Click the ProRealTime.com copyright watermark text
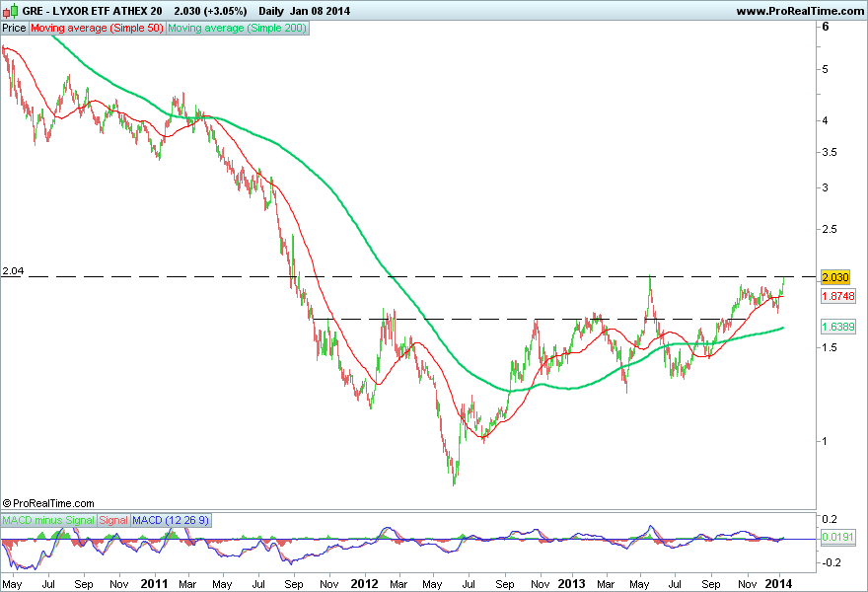 [x=48, y=503]
